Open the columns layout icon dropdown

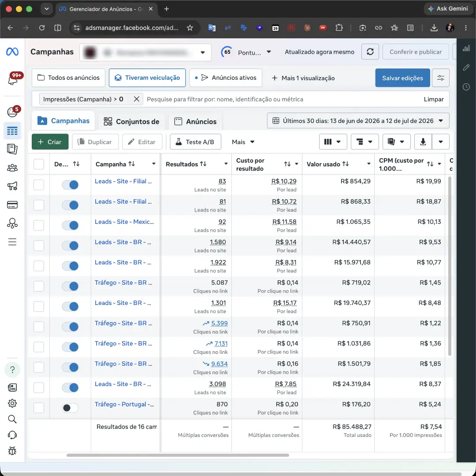click(333, 142)
